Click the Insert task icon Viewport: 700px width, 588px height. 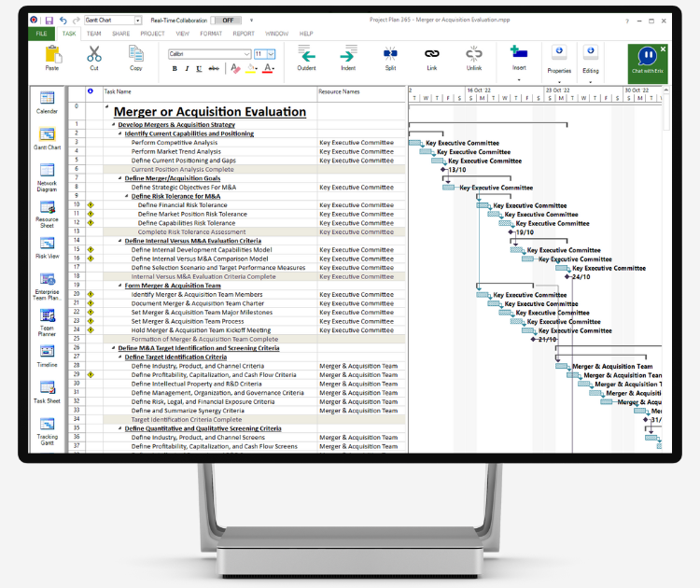pos(519,52)
